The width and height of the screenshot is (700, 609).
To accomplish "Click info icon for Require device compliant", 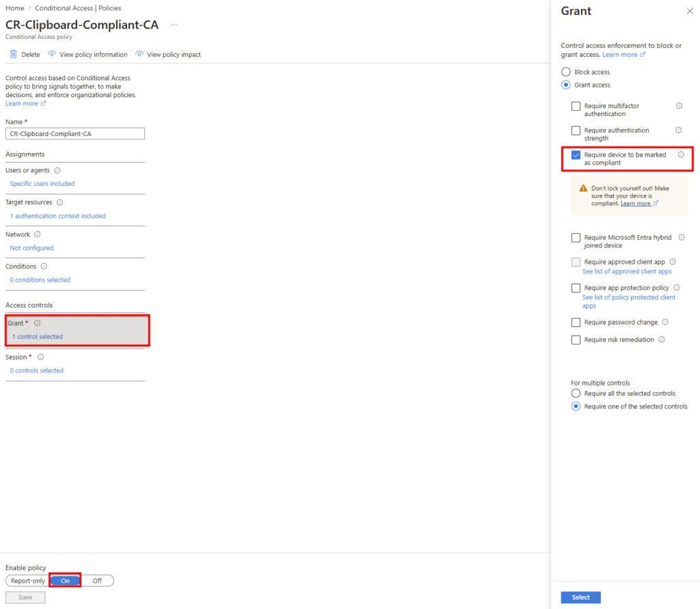I will pos(682,154).
